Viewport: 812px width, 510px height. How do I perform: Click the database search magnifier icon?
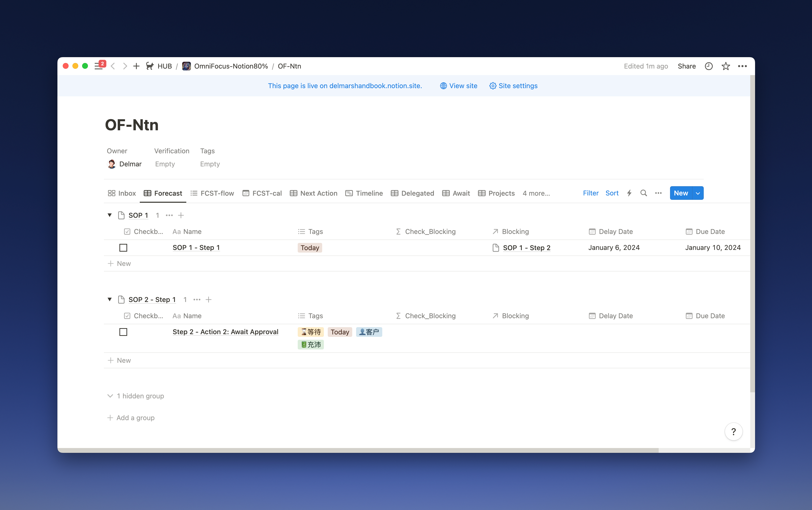click(x=643, y=193)
